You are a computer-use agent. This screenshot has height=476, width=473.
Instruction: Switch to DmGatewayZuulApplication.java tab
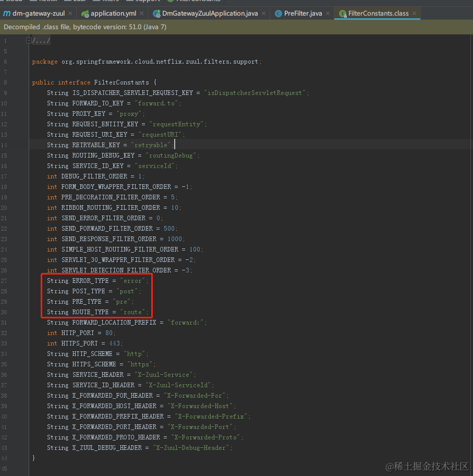pyautogui.click(x=210, y=14)
